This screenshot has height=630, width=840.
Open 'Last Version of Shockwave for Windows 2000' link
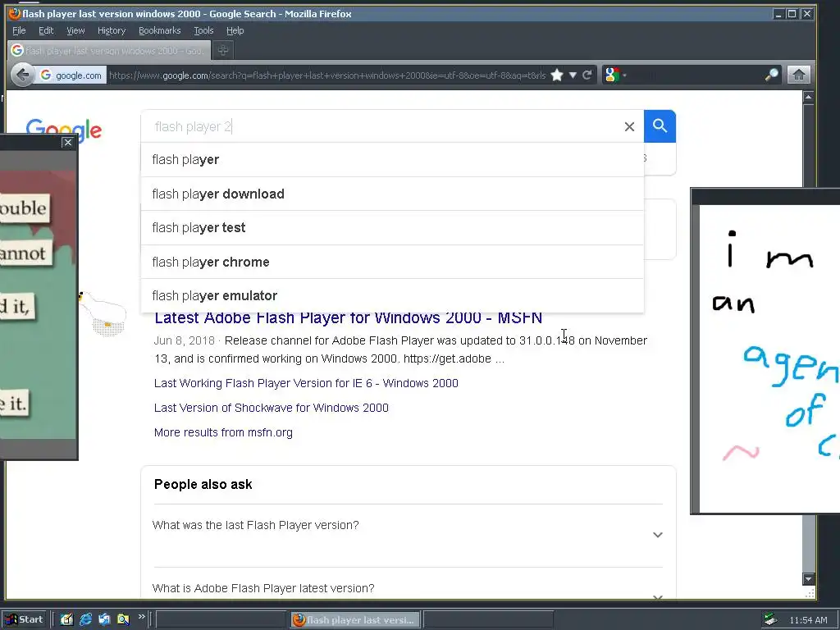coord(271,408)
